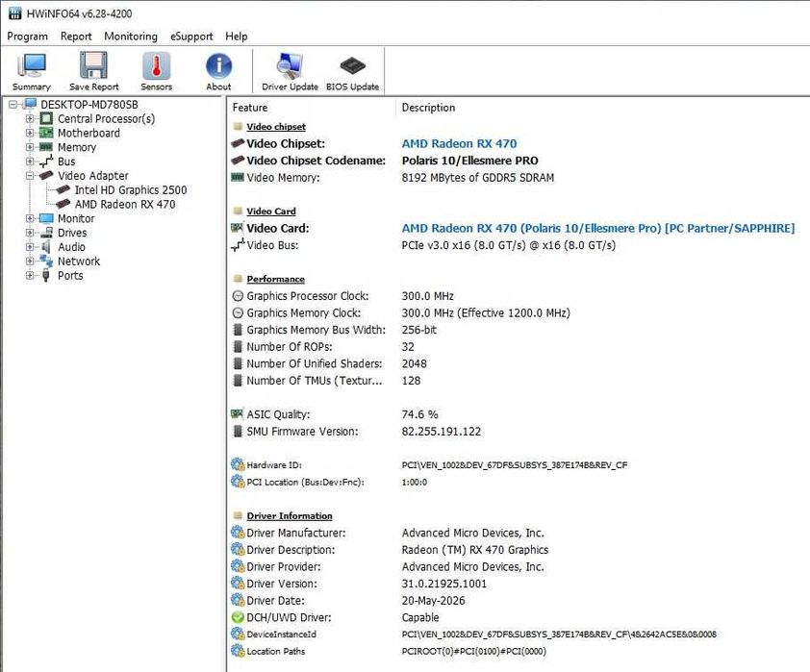The height and width of the screenshot is (672, 810).
Task: Select Memory in the tree
Action: point(76,147)
